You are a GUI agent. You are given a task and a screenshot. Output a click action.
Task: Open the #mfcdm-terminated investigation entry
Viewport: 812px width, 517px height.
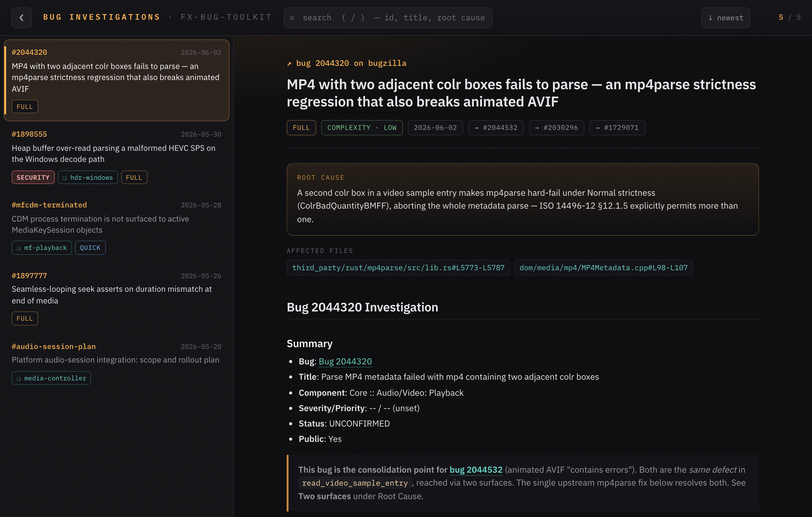pyautogui.click(x=116, y=227)
